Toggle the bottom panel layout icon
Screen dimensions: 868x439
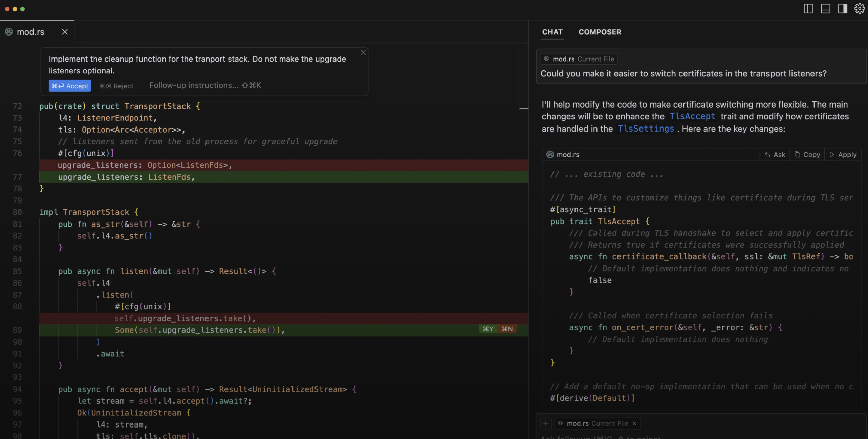(825, 9)
